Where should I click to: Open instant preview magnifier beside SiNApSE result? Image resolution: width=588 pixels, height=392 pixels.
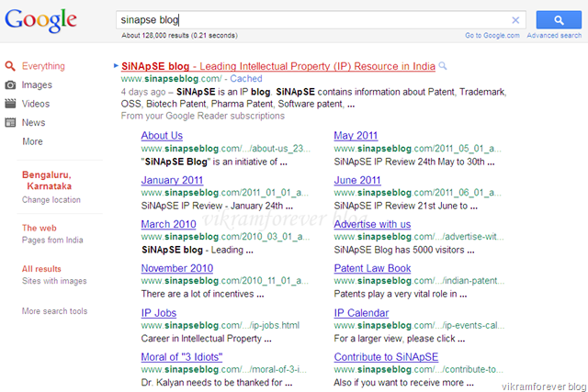(x=443, y=66)
